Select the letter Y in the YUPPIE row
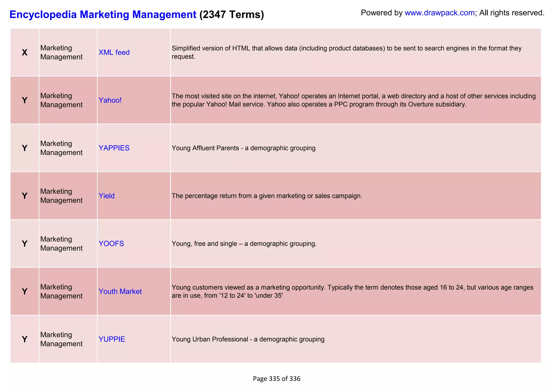 25,339
